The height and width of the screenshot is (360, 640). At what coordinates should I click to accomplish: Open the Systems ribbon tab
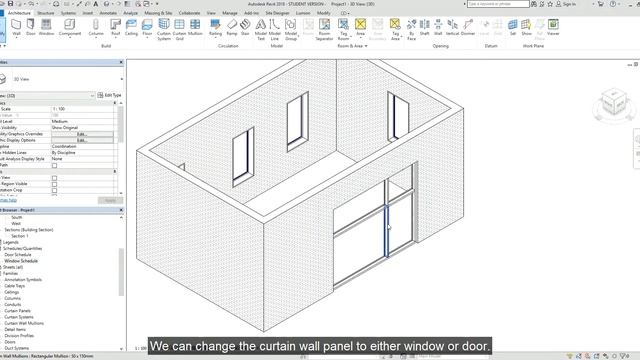pos(68,13)
